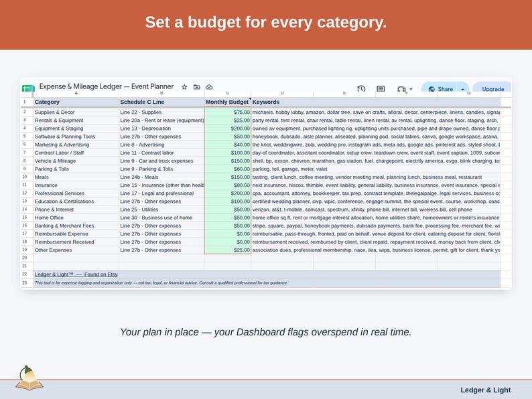Viewport: 532px width, 399px height.
Task: Select the Software & Planning Tools cell
Action: (76, 137)
